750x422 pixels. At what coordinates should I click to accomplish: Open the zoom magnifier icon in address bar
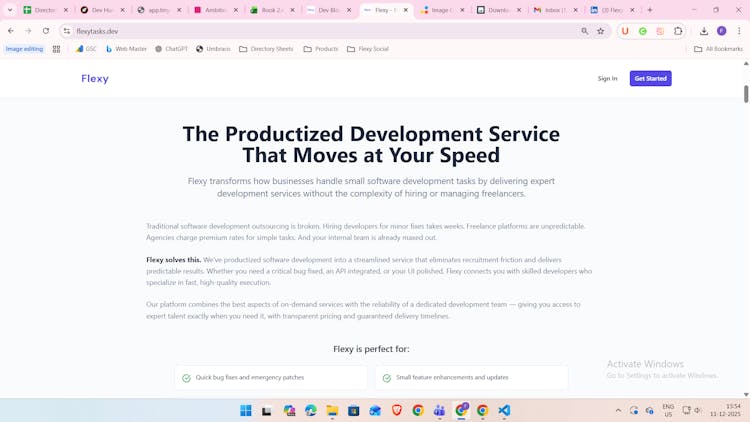tap(585, 31)
